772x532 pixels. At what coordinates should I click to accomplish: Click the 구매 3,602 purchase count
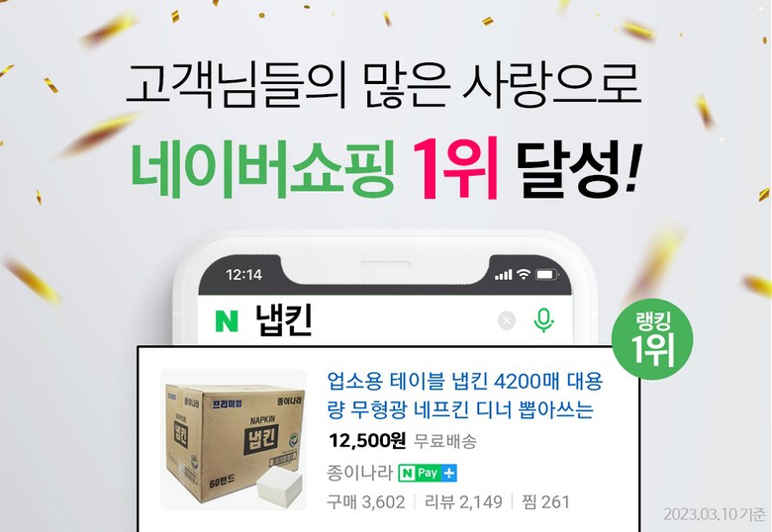point(366,502)
